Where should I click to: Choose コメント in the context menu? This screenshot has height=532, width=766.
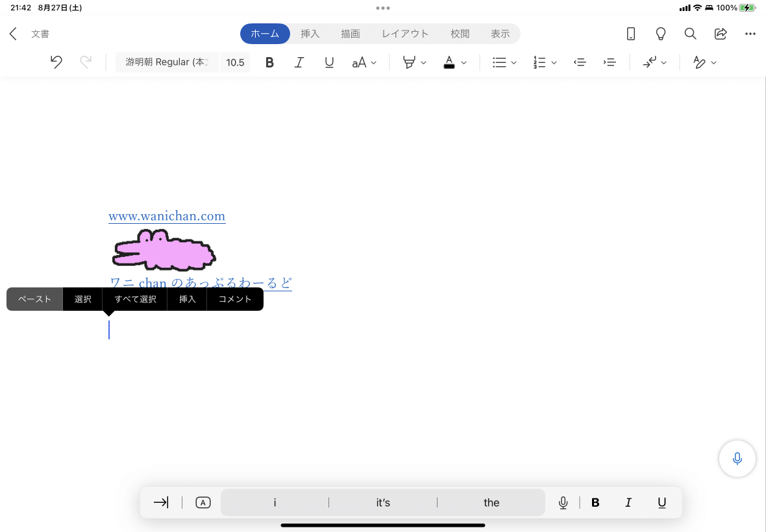pos(235,299)
